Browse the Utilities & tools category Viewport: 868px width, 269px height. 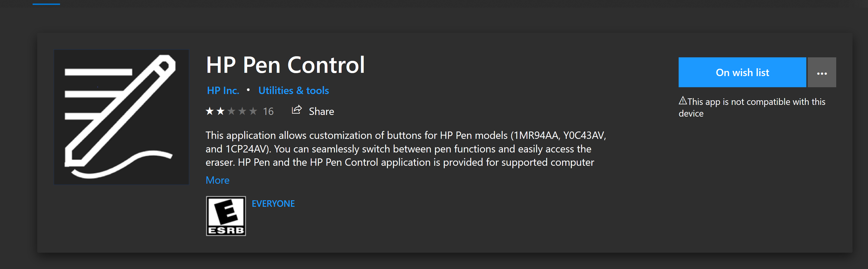(x=293, y=90)
